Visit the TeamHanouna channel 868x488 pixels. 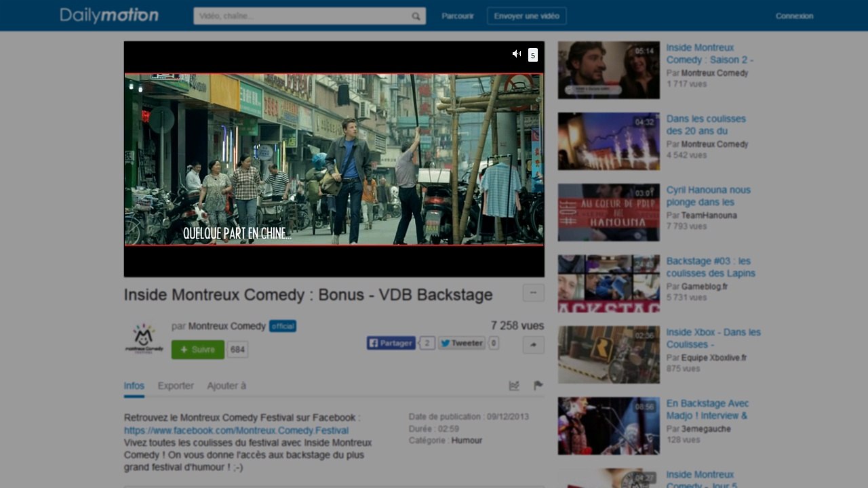click(x=709, y=216)
